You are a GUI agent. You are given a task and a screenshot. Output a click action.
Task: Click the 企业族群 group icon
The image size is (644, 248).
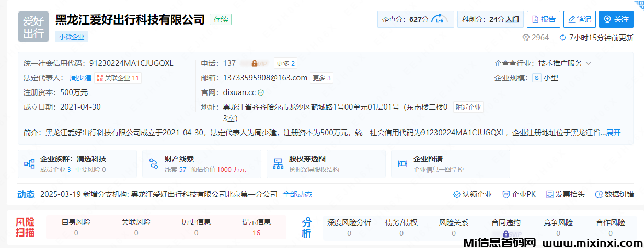[30, 164]
